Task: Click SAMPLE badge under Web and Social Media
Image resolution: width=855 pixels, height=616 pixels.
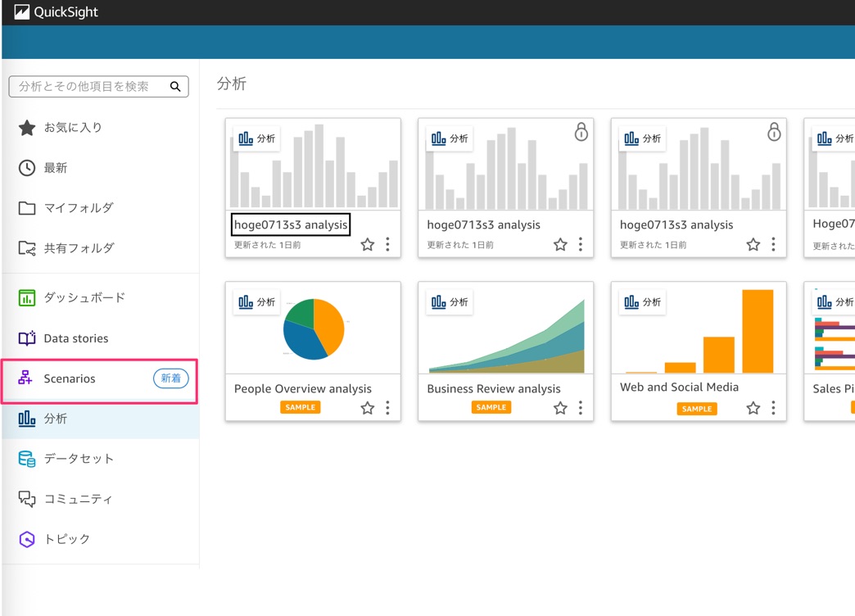Action: (x=697, y=409)
